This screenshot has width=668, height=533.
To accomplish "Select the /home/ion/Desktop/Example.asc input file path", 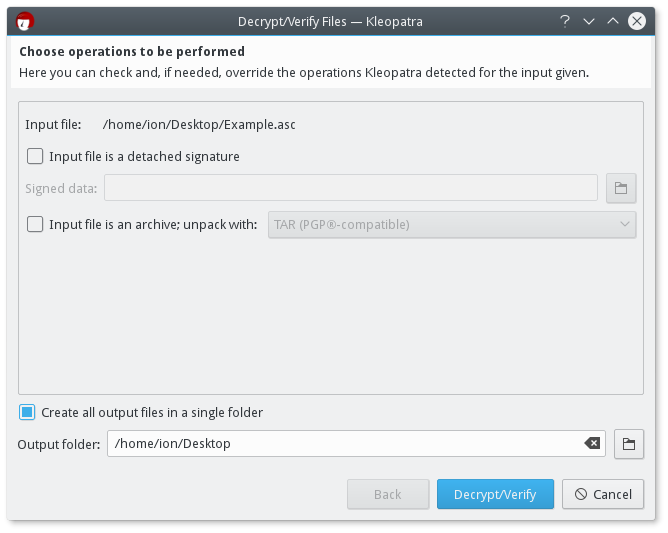I will (x=199, y=125).
